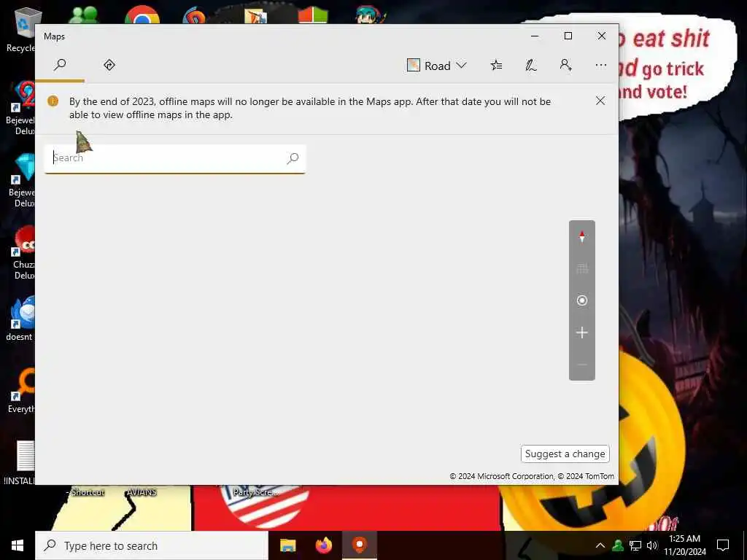Select the Everything desktop shortcut icon

click(x=22, y=391)
